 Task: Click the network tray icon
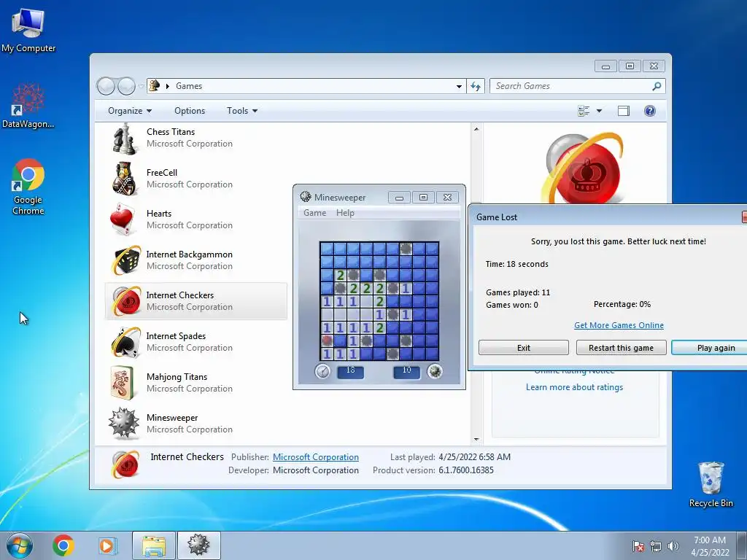[x=656, y=546]
